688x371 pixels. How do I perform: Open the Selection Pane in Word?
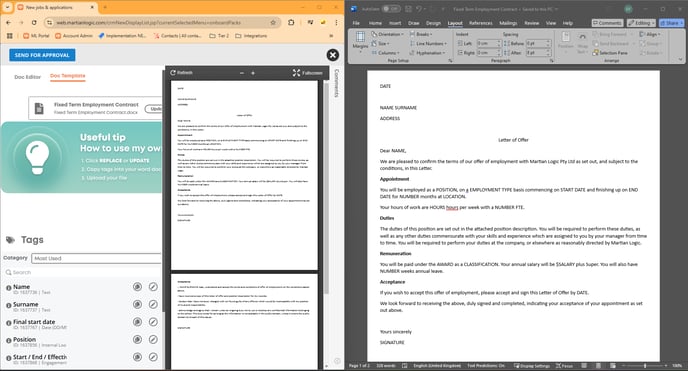(610, 53)
